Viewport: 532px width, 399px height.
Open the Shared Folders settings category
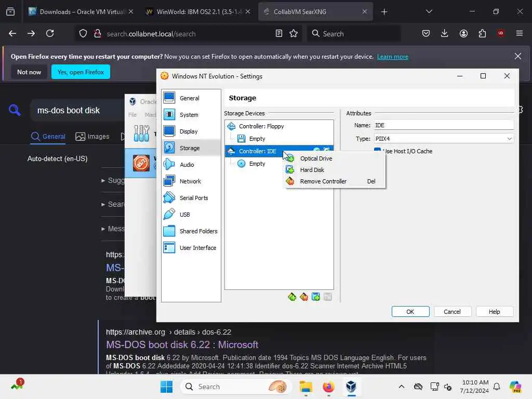(191, 231)
